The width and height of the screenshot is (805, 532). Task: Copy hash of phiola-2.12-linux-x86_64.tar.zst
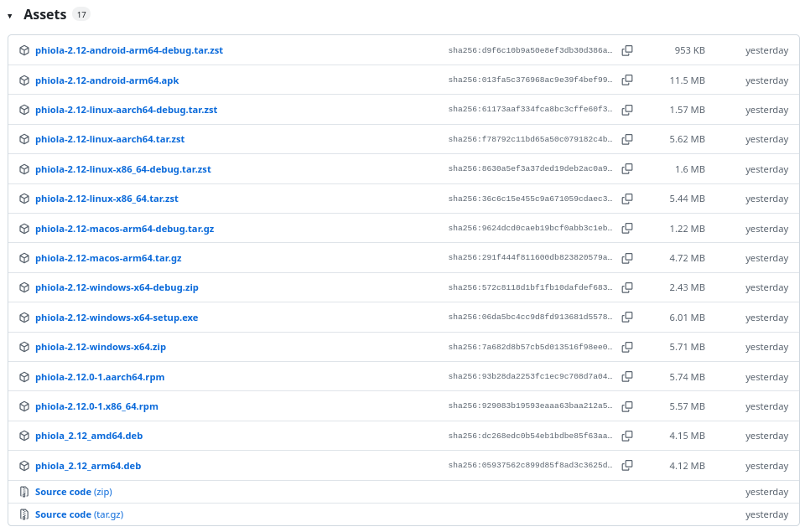(627, 199)
